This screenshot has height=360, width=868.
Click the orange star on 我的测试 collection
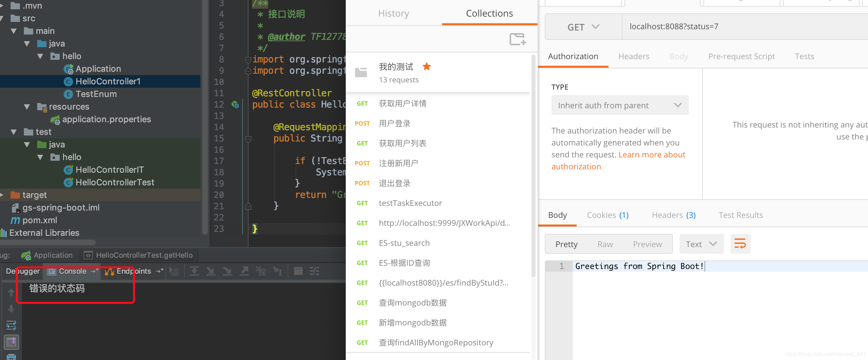tap(426, 66)
